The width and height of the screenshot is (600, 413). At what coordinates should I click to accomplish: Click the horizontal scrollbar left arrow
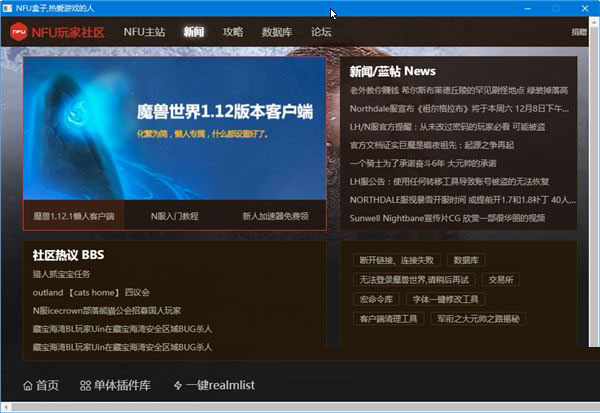5,407
